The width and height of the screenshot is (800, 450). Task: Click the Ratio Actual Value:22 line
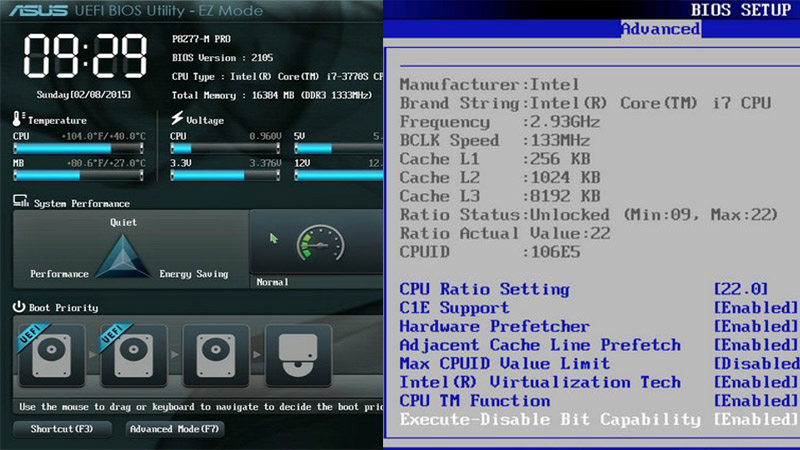(x=505, y=233)
